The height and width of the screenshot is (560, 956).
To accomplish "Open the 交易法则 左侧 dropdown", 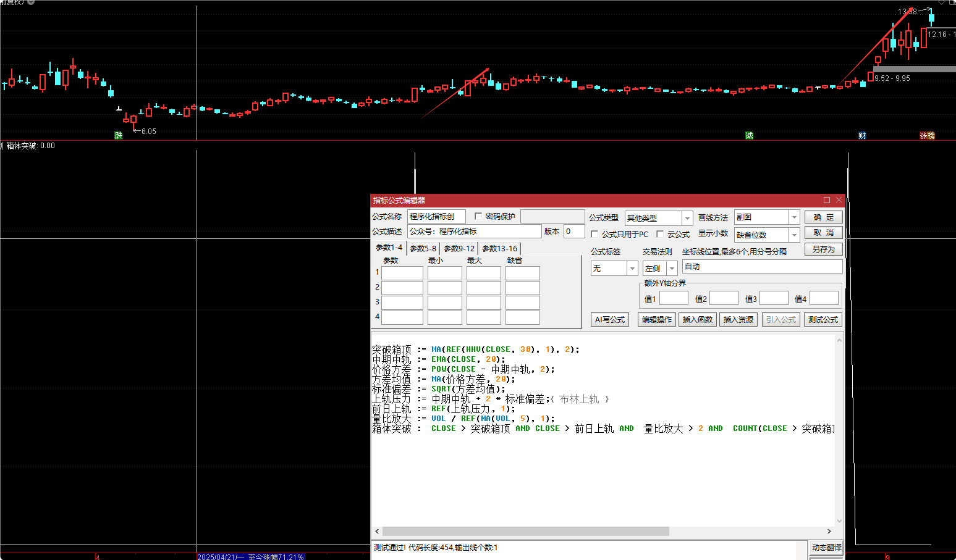I will (x=672, y=269).
